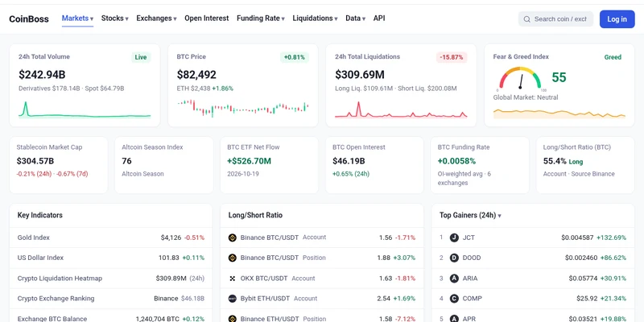This screenshot has height=322, width=644.
Task: Click the Key Indicators heading
Action: click(x=39, y=215)
